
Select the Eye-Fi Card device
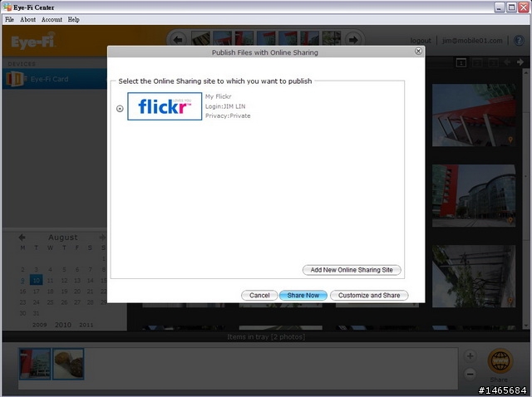pyautogui.click(x=55, y=79)
